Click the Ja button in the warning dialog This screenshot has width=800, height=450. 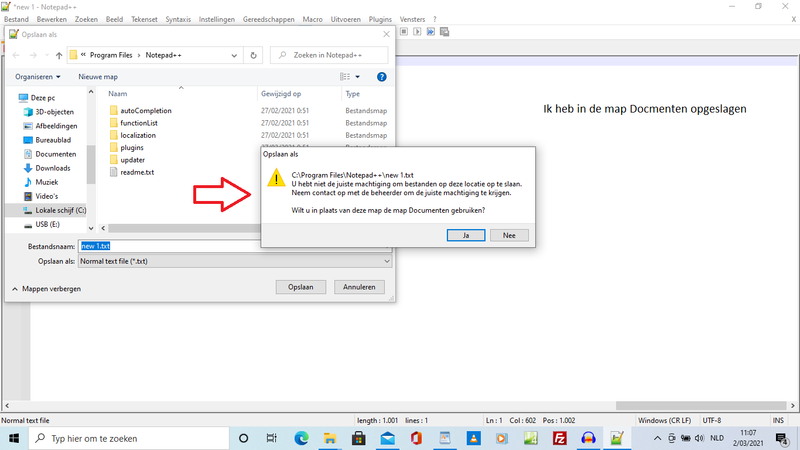[466, 235]
